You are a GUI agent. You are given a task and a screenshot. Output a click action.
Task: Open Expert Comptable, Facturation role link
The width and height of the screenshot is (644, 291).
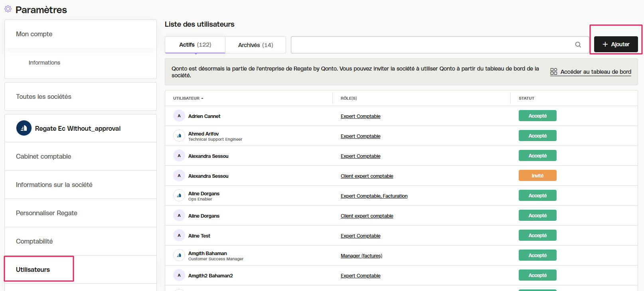tap(374, 196)
